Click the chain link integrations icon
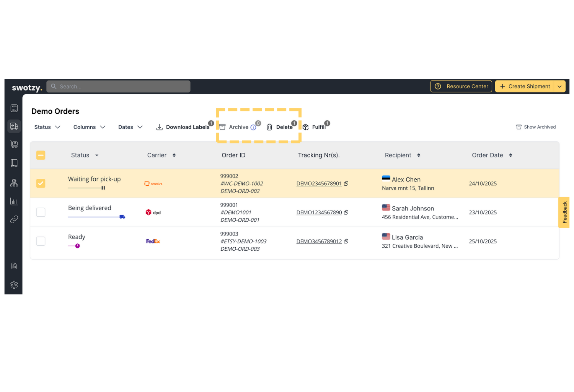The width and height of the screenshot is (574, 392). tap(14, 219)
